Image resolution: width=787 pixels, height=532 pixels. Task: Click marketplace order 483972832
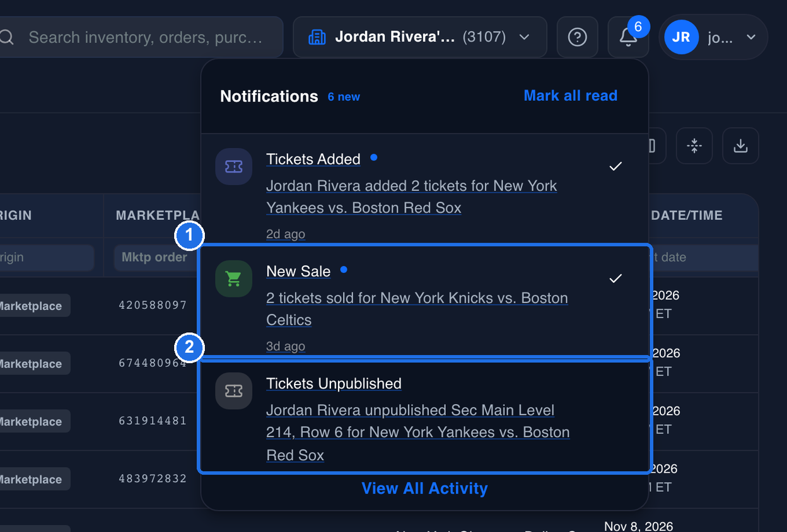click(153, 479)
